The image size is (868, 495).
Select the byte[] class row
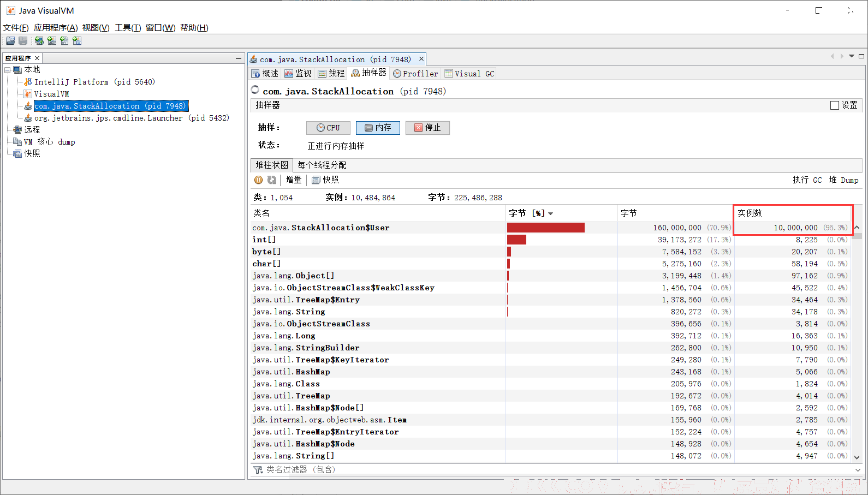(551, 252)
